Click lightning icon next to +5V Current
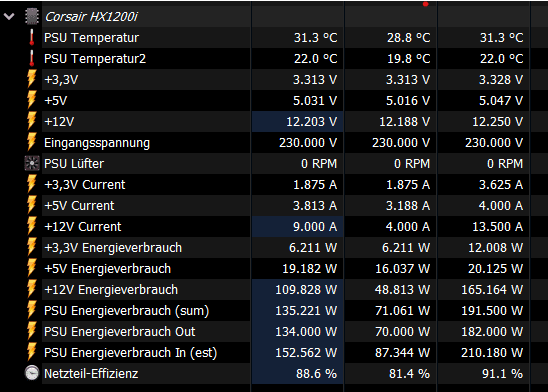The height and width of the screenshot is (392, 548). coord(31,205)
